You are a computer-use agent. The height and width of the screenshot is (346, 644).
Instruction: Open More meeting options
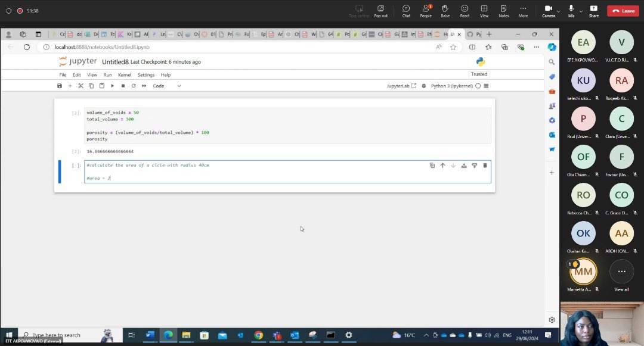tap(523, 11)
